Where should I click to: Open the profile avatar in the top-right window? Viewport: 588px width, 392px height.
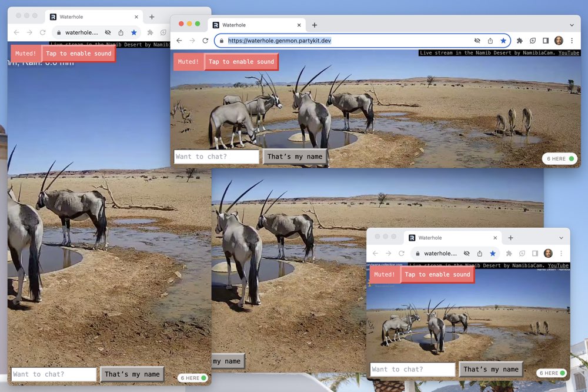(x=559, y=41)
